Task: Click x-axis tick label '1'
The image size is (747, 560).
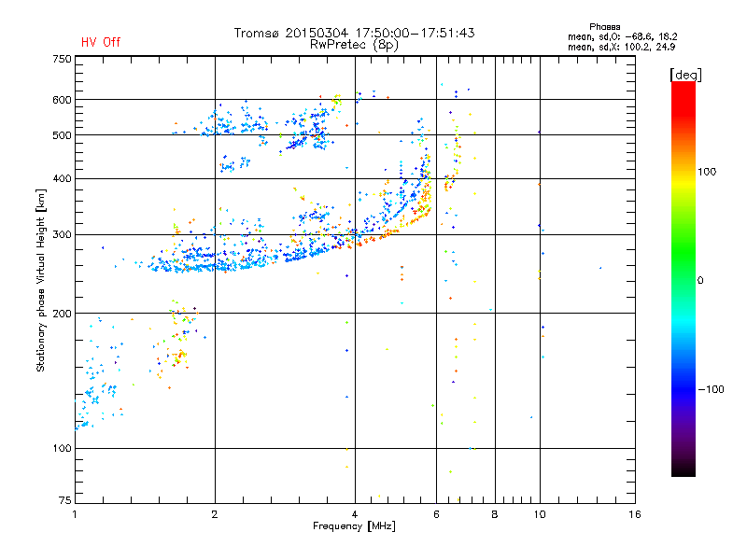Action: (75, 514)
